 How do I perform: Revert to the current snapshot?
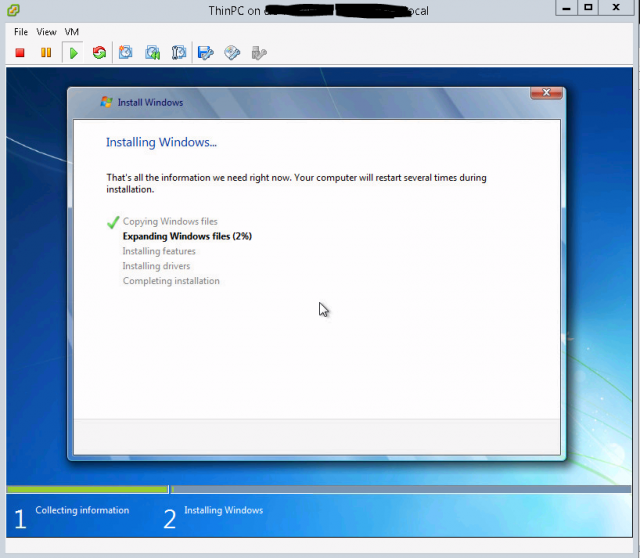coord(153,53)
